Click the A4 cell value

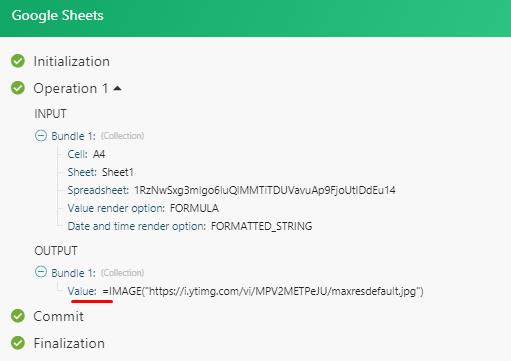[99, 154]
